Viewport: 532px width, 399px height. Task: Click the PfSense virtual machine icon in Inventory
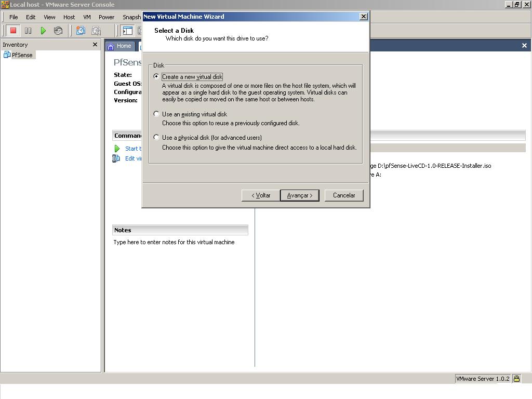coord(7,55)
